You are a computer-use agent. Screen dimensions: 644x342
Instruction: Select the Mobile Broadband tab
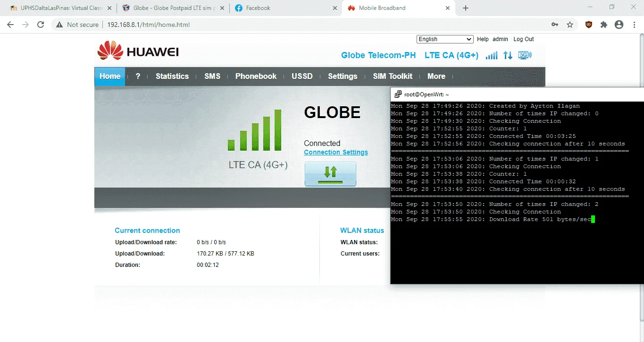(x=399, y=8)
